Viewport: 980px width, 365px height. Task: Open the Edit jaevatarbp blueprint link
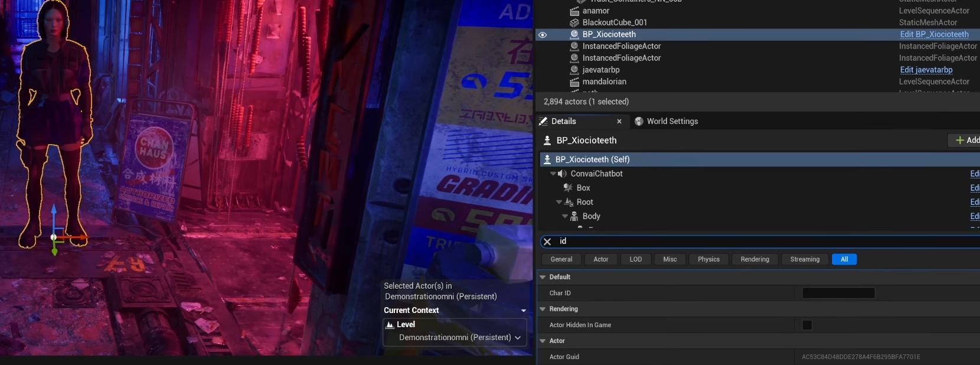click(x=926, y=70)
